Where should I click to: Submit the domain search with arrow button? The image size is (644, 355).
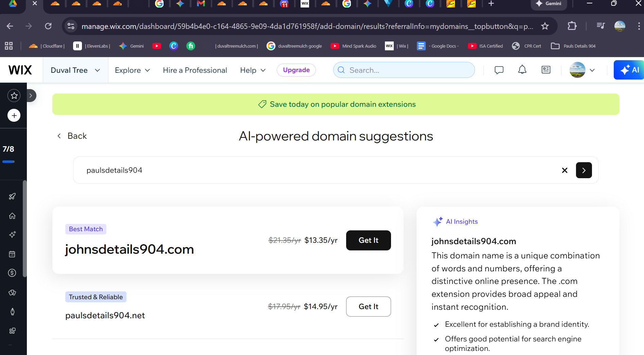(584, 170)
